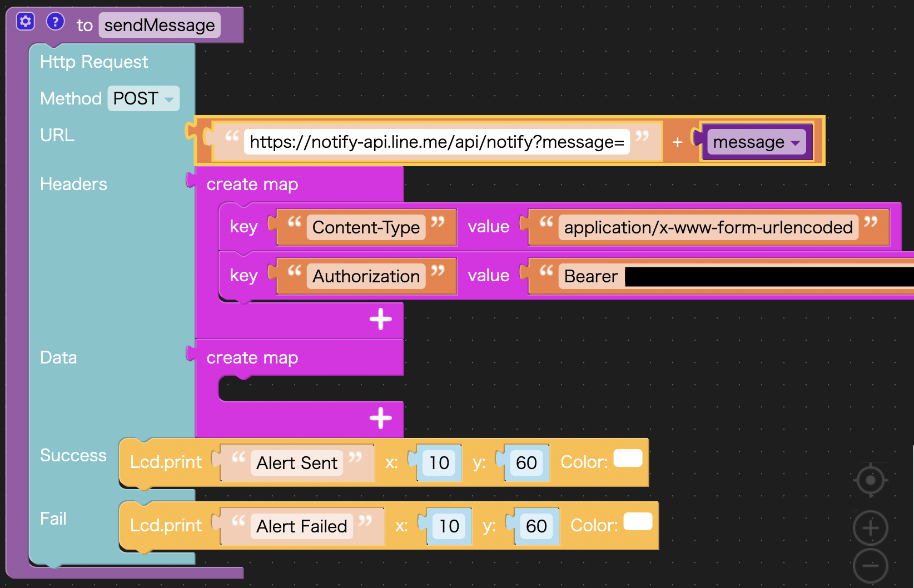Click the plus icon under Headers map
This screenshot has height=588, width=914.
tap(381, 320)
